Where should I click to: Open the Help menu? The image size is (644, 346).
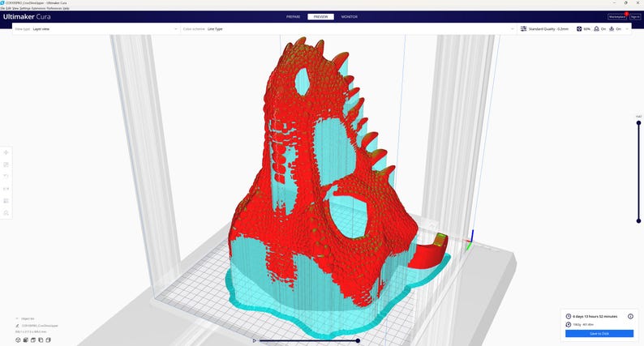click(x=67, y=8)
